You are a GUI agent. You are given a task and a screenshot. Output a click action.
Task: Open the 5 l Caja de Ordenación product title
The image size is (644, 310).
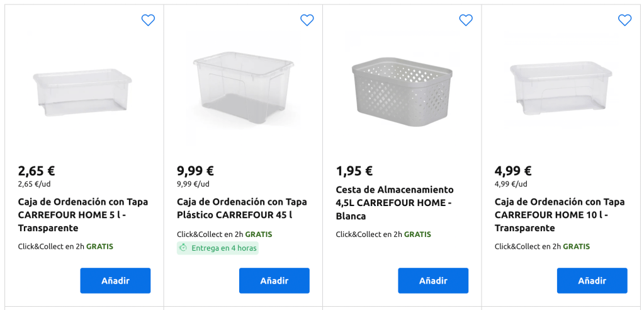point(83,215)
